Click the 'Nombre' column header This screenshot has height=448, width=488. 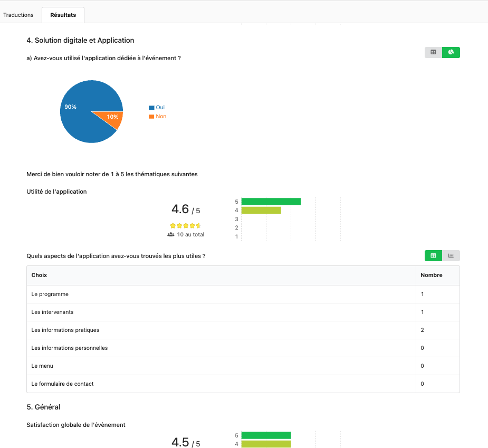(431, 275)
